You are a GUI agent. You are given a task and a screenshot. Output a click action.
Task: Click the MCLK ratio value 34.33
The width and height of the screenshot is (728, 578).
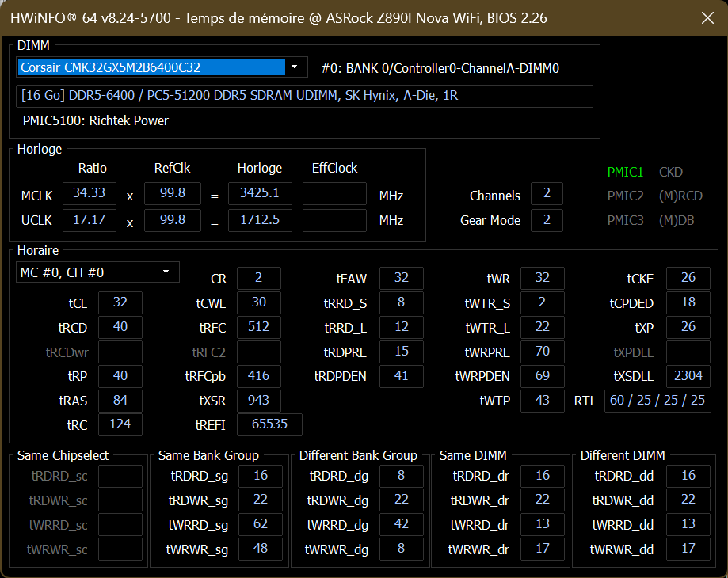point(90,193)
